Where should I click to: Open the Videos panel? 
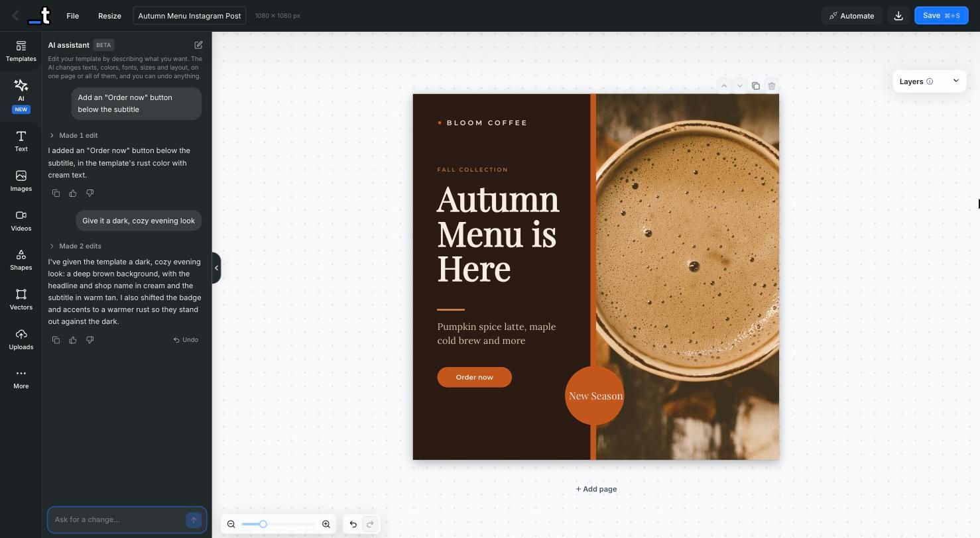pyautogui.click(x=21, y=221)
